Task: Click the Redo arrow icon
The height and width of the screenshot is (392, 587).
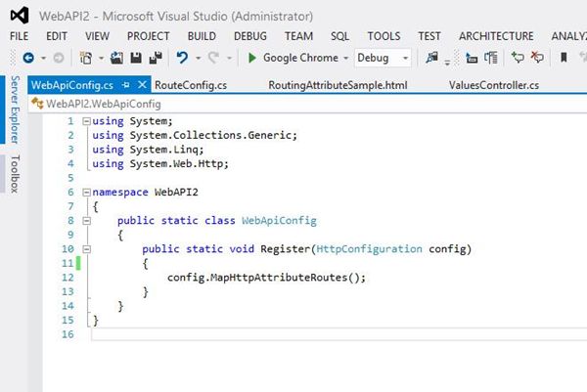Action: coord(213,58)
